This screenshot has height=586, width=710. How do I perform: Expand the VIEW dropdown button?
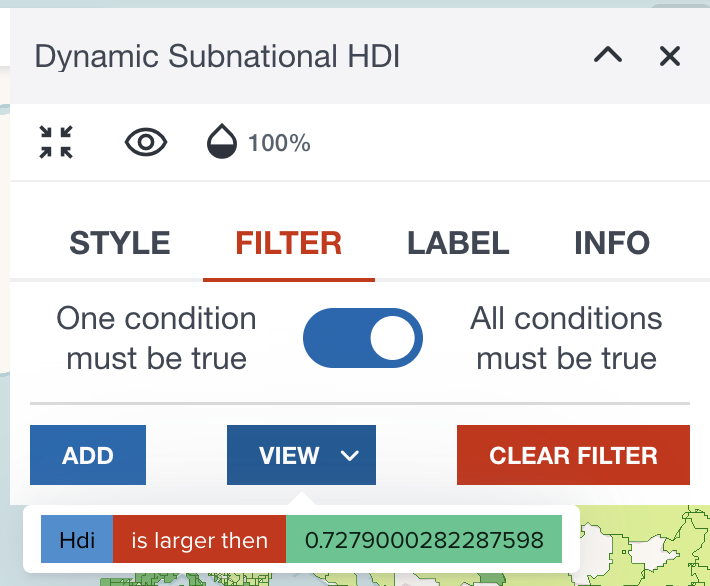[301, 455]
